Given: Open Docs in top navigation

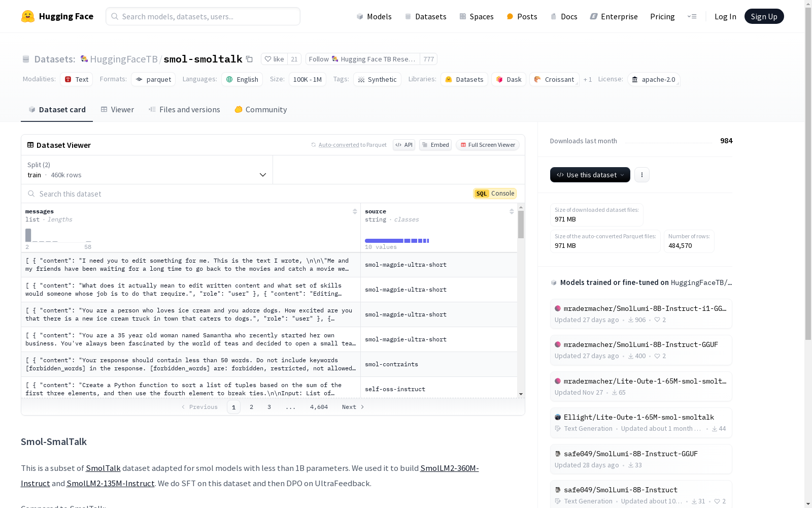Looking at the screenshot, I should (564, 16).
